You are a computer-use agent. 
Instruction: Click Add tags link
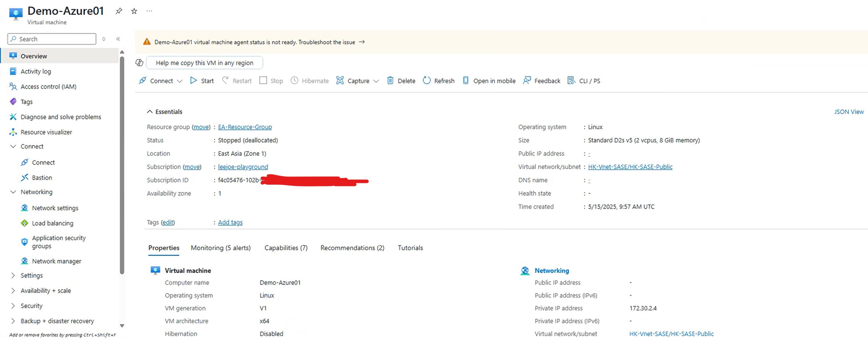[230, 222]
